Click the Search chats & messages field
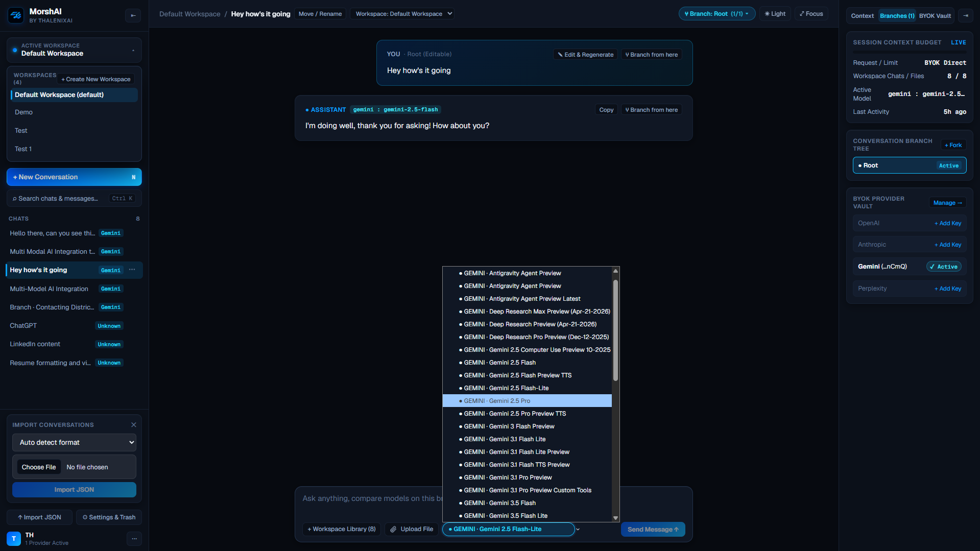Screen dimensions: 980x551 [74, 198]
